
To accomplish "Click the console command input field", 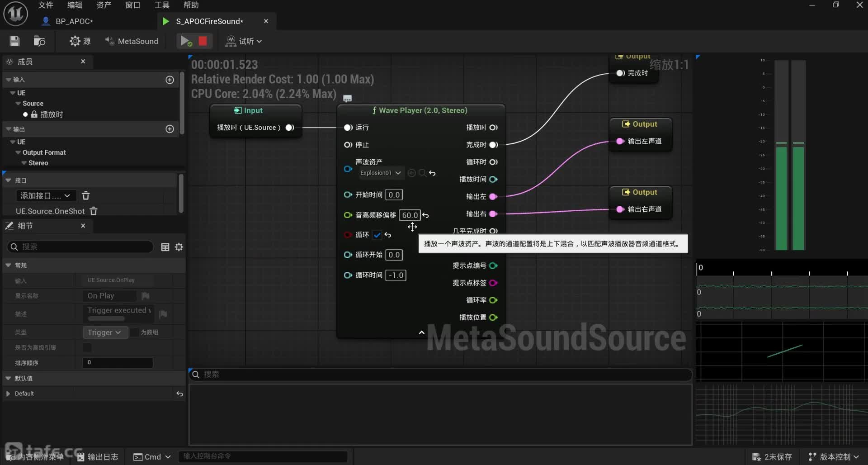I will [x=262, y=456].
